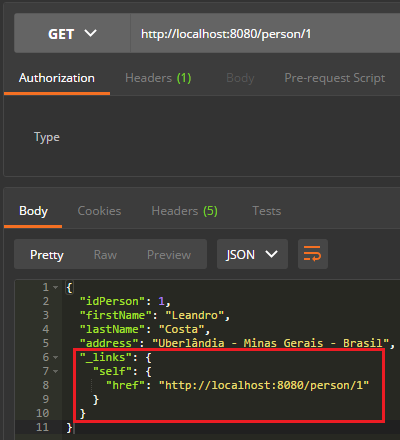This screenshot has width=400, height=440.
Task: Switch to the request Headers (1) tab
Action: click(158, 78)
